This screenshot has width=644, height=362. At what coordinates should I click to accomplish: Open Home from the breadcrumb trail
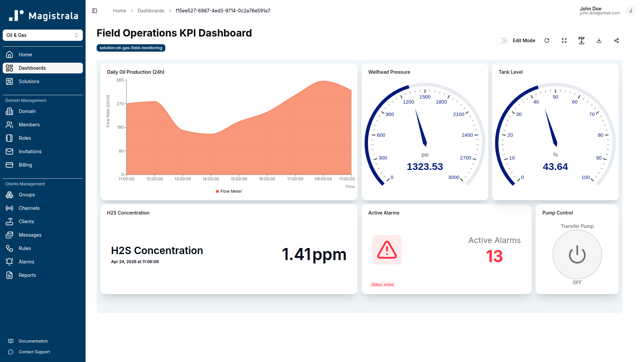click(x=119, y=10)
